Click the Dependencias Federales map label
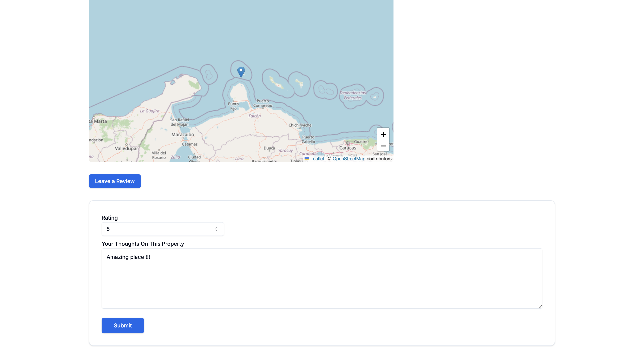 (x=352, y=95)
